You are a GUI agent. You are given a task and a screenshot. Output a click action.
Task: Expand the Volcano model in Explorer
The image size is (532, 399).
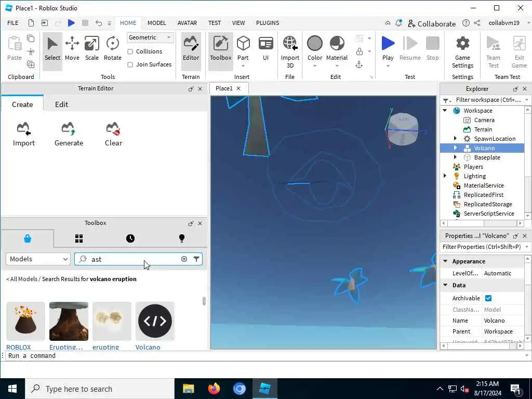[x=455, y=148]
